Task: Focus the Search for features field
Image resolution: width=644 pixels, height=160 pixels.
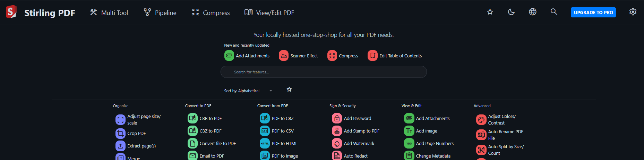Action: [323, 72]
